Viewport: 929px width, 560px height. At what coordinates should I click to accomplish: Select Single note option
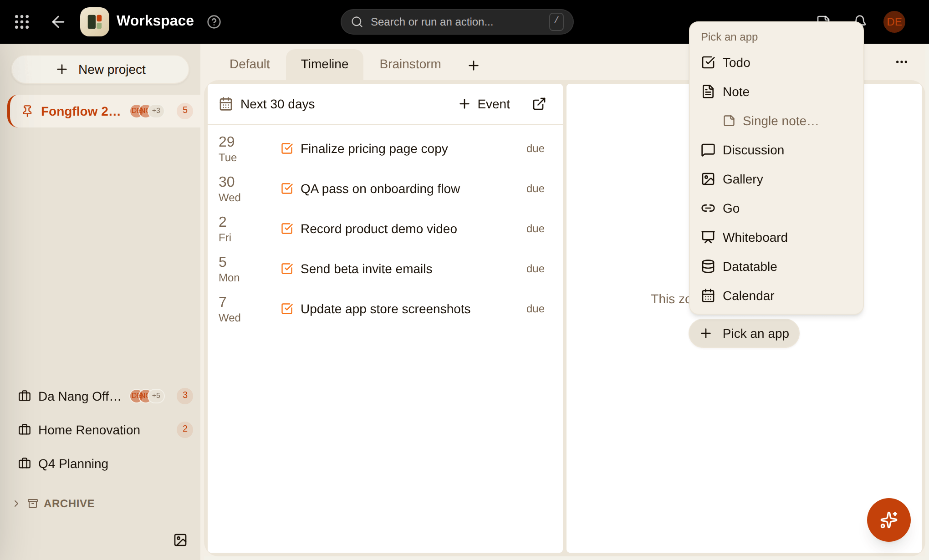tap(776, 121)
